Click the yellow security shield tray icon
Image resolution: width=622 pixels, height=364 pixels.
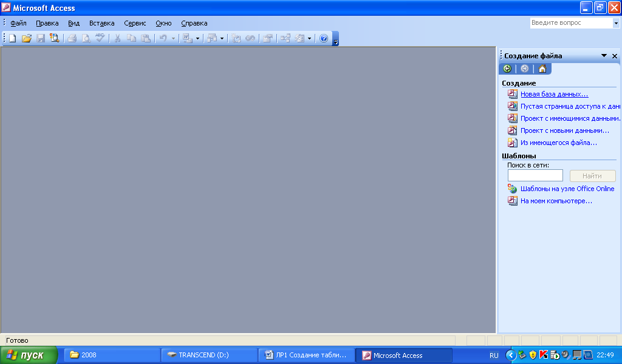(533, 355)
